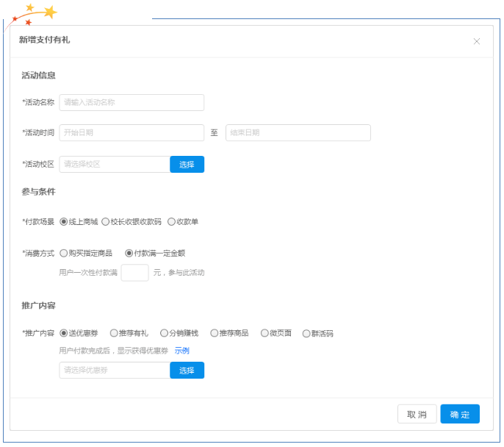Screen dimensions: 504x447
Task: Choose 推荐有礼 promotion option
Action: [x=114, y=333]
